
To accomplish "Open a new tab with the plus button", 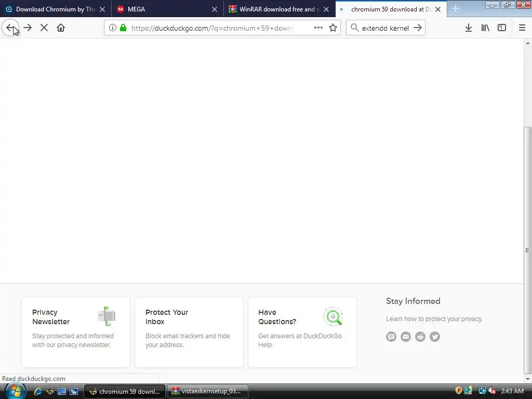I will coord(455,9).
